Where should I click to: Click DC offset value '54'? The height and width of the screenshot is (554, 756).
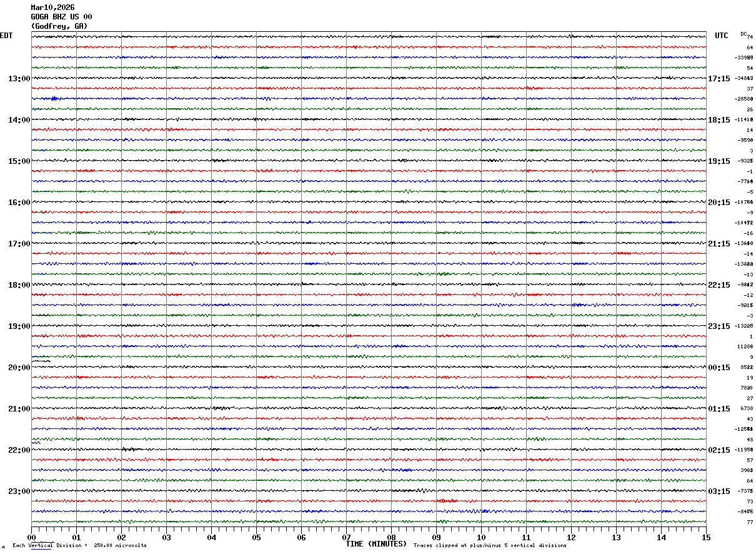750,68
